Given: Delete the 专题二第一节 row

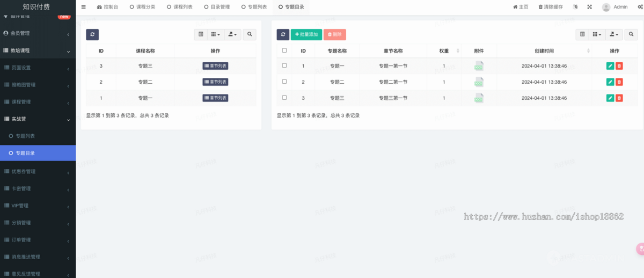Looking at the screenshot, I should click(619, 82).
